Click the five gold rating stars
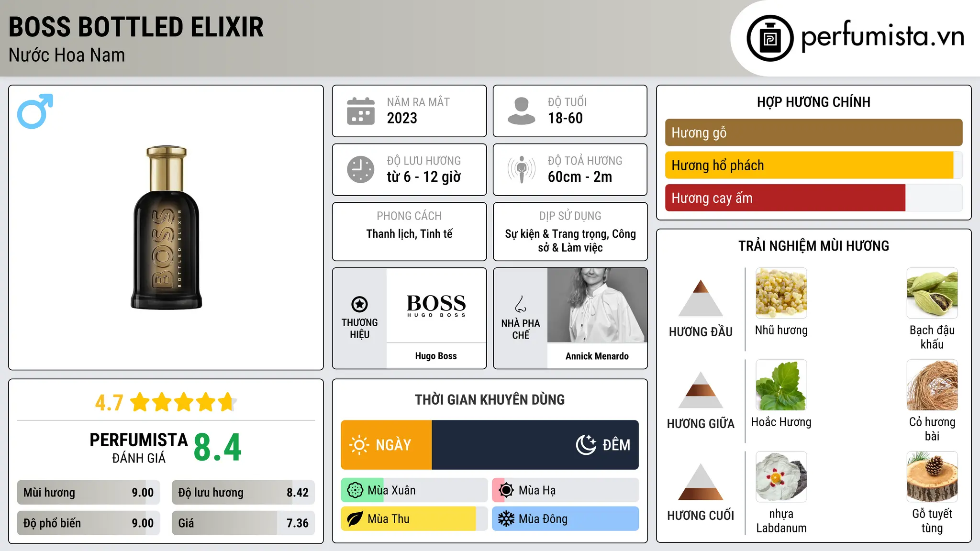980x551 pixels. (183, 402)
